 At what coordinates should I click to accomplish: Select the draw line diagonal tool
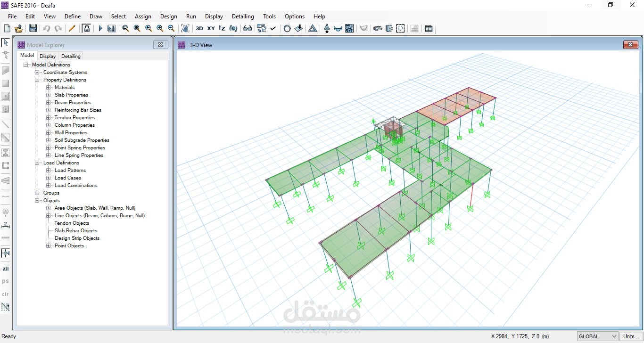6,124
